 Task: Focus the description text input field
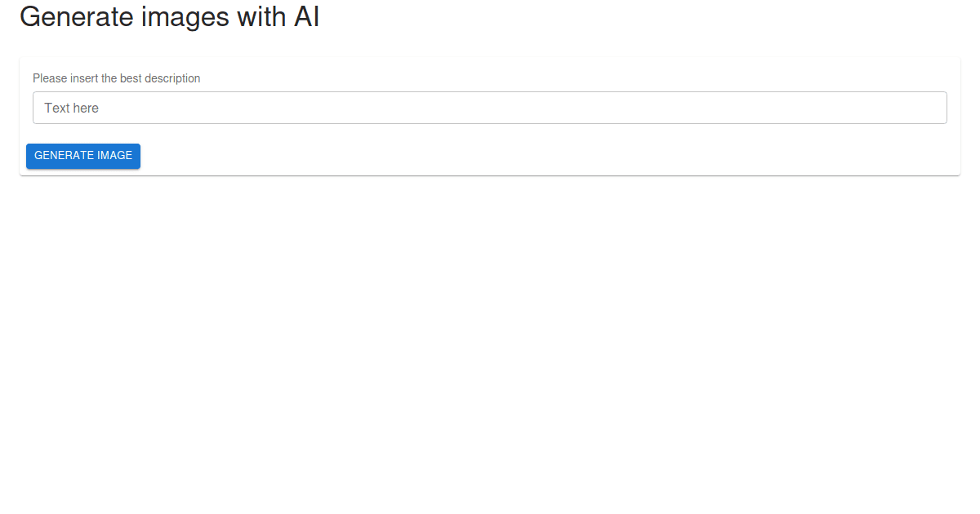coord(490,108)
